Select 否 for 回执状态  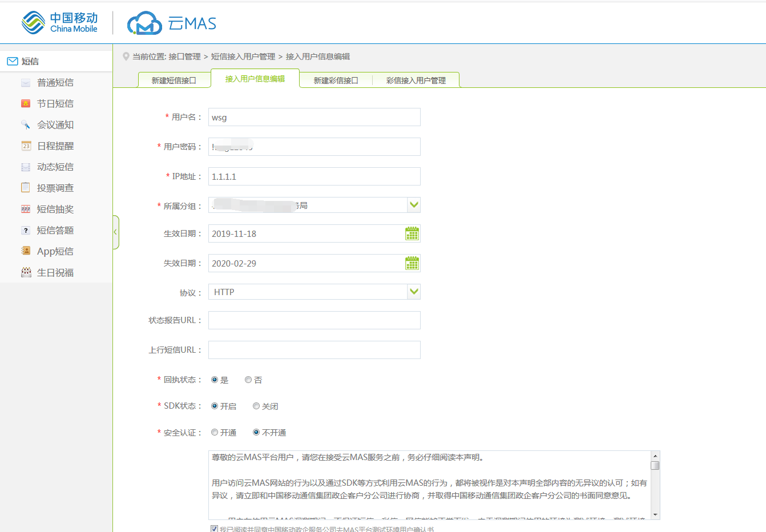(248, 380)
